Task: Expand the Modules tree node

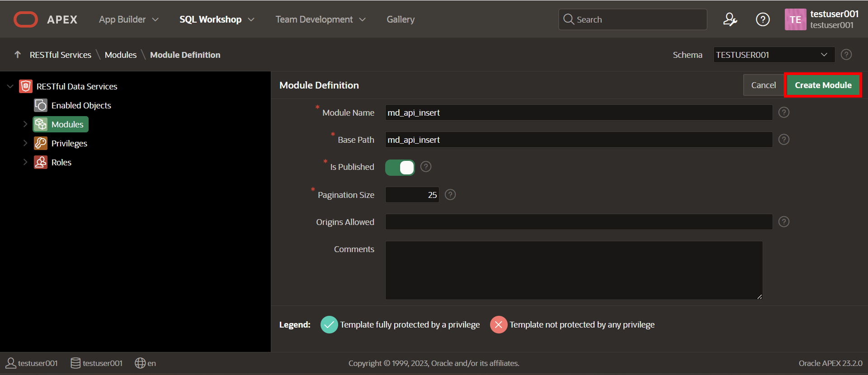Action: (25, 124)
